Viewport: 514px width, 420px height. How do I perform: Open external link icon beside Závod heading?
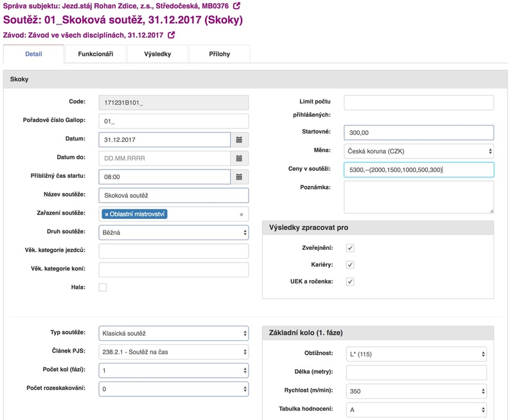point(172,35)
